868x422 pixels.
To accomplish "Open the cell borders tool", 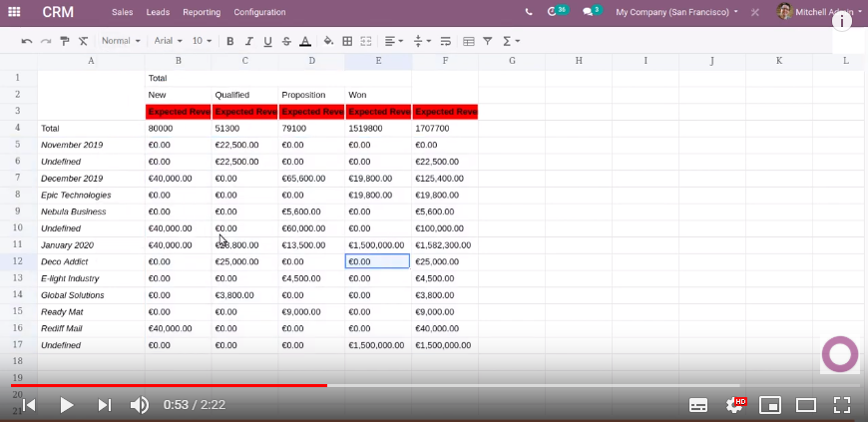I will [x=347, y=41].
